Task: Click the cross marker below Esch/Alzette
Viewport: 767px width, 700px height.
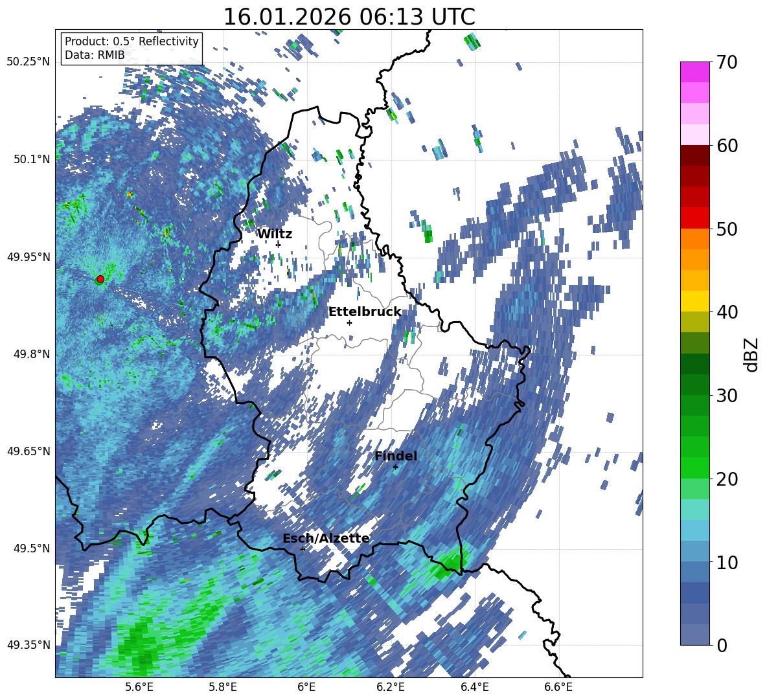Action: [303, 549]
